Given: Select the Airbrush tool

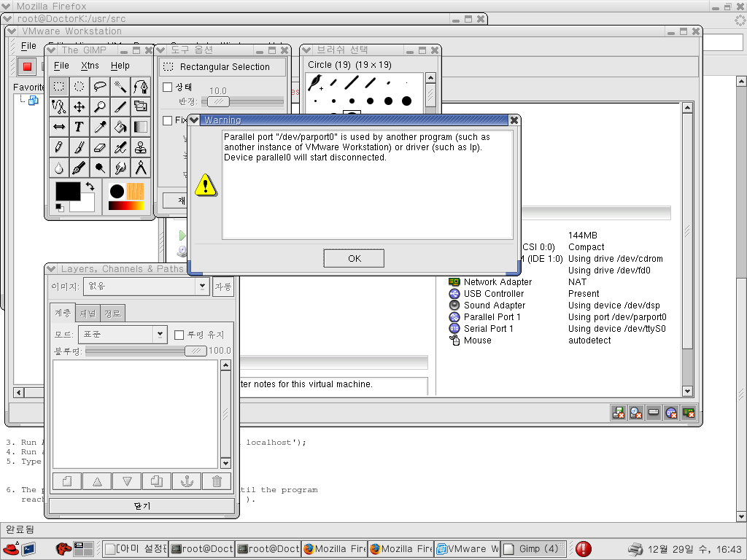Looking at the screenshot, I should (120, 147).
